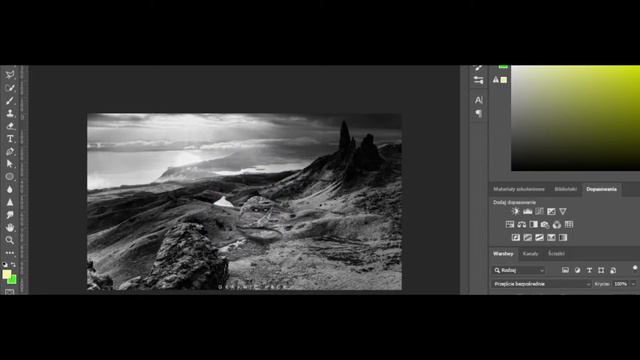Open the Rodzaj layer filter dropdown

pyautogui.click(x=519, y=270)
